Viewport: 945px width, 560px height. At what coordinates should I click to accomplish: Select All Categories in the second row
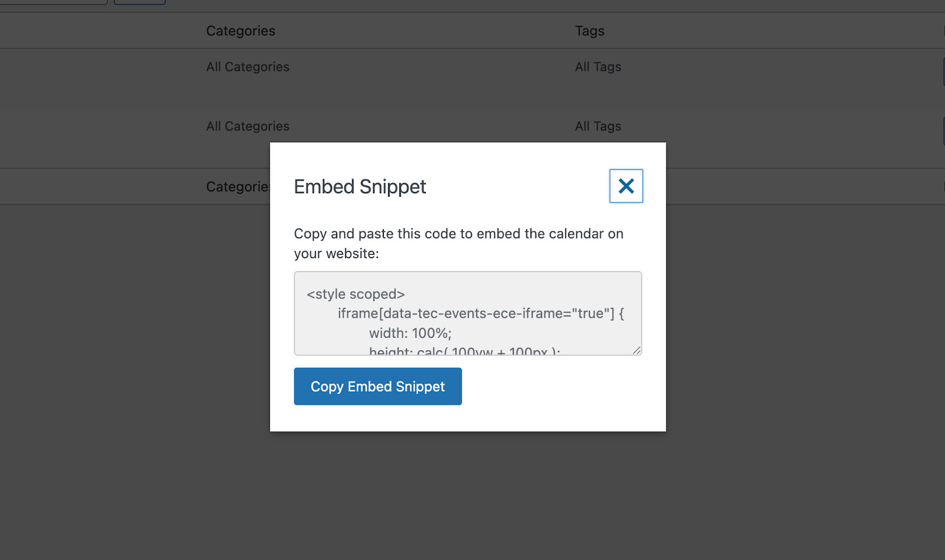click(247, 126)
